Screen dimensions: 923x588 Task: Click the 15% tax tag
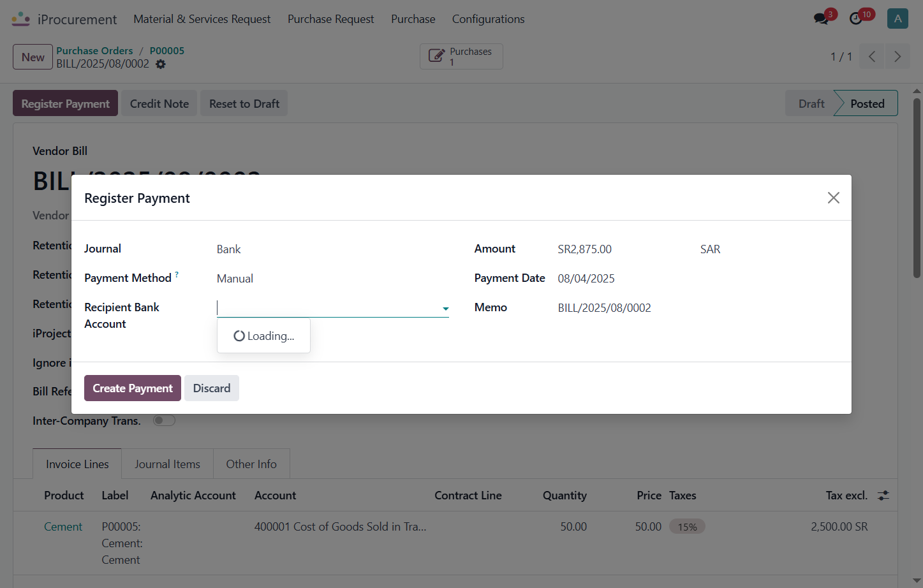pyautogui.click(x=687, y=527)
